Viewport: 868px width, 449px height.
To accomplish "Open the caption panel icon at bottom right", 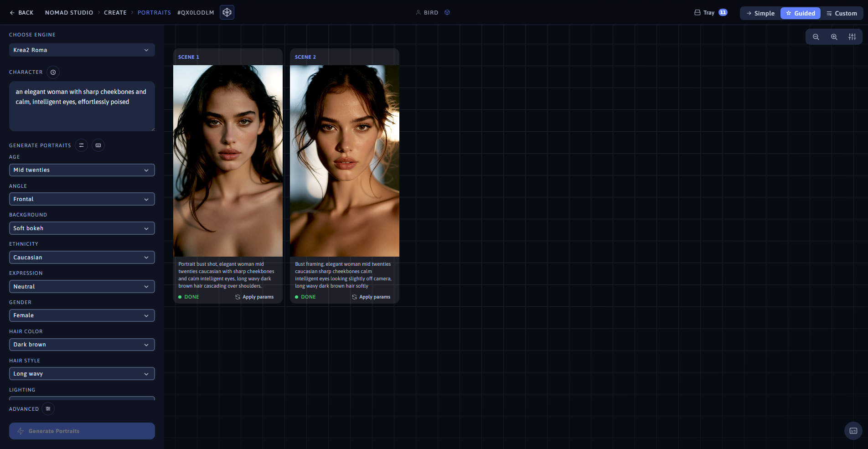I will [x=853, y=431].
